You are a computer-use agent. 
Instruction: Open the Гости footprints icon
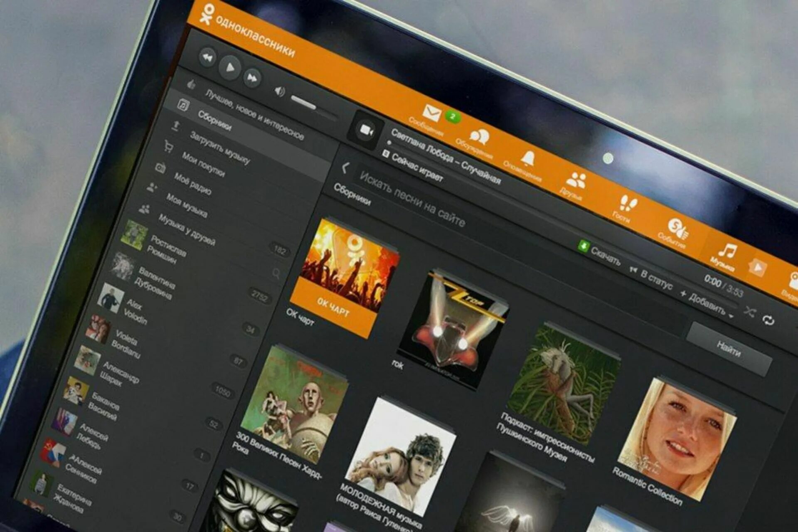(x=628, y=204)
